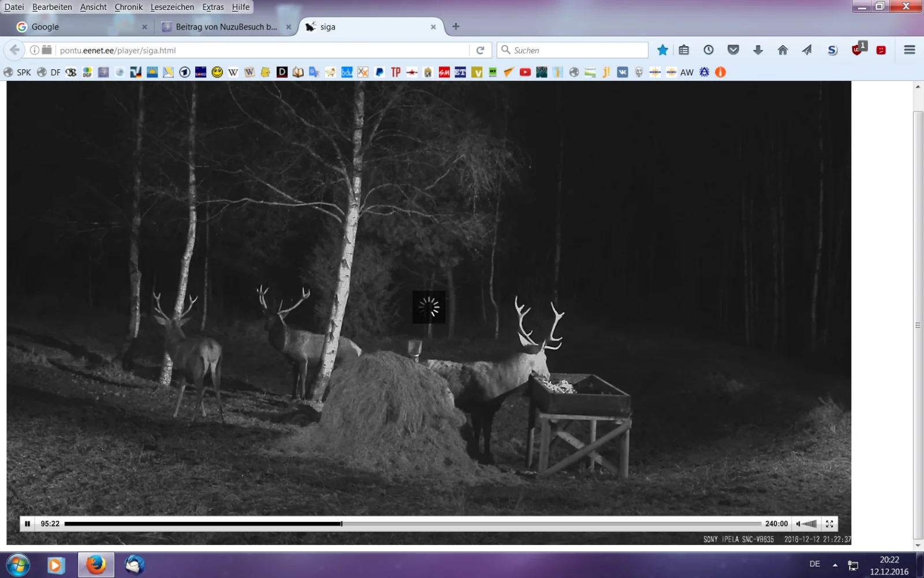Viewport: 924px width, 578px height.
Task: Enter fullscreen mode in video player
Action: [x=829, y=524]
